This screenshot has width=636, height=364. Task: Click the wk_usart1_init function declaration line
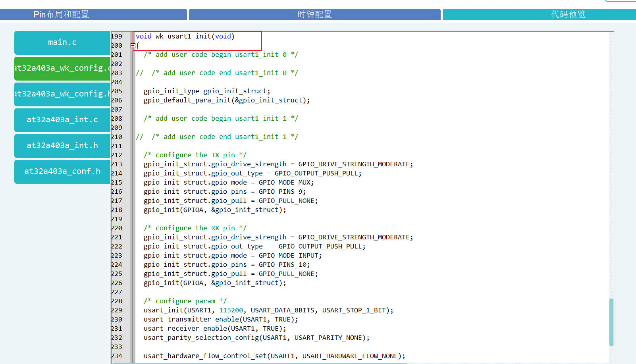tap(185, 36)
